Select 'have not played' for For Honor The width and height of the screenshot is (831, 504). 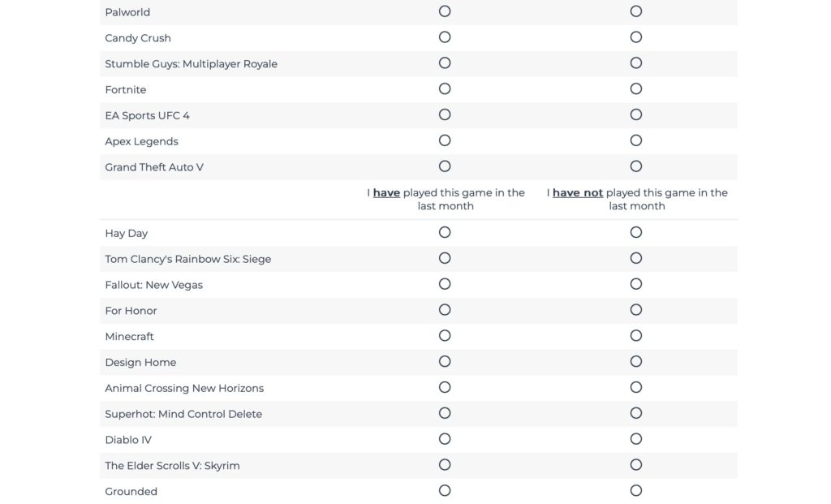pos(636,310)
